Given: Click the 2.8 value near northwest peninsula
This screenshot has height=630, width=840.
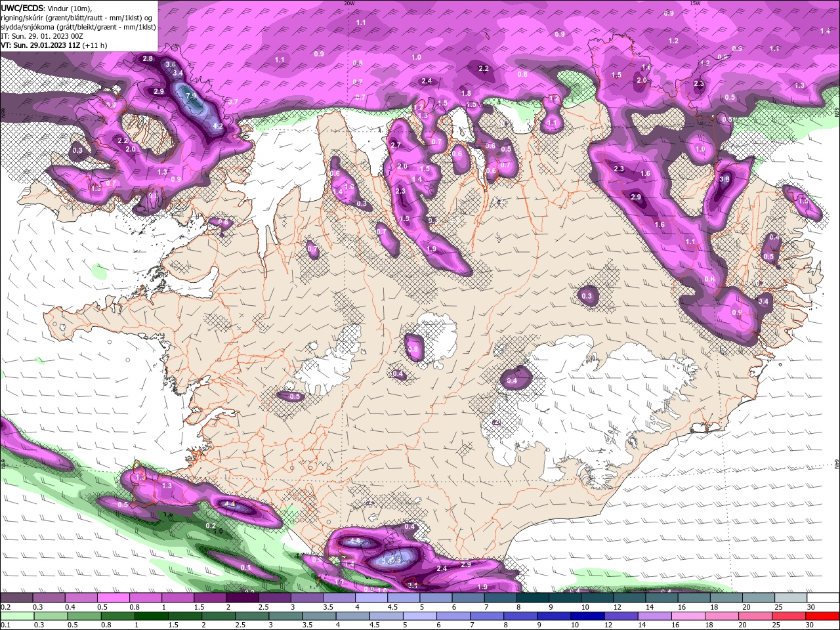Looking at the screenshot, I should 148,58.
